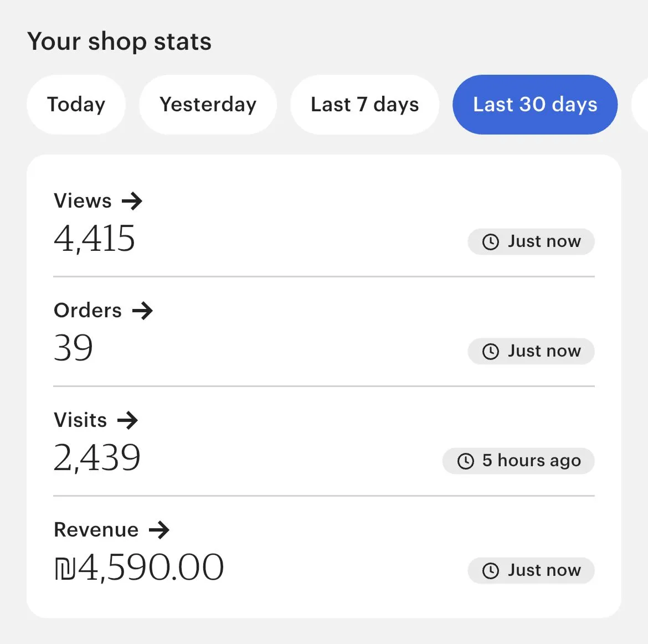Viewport: 648px width, 644px height.
Task: Show stats for Last 7 days
Action: click(x=364, y=105)
